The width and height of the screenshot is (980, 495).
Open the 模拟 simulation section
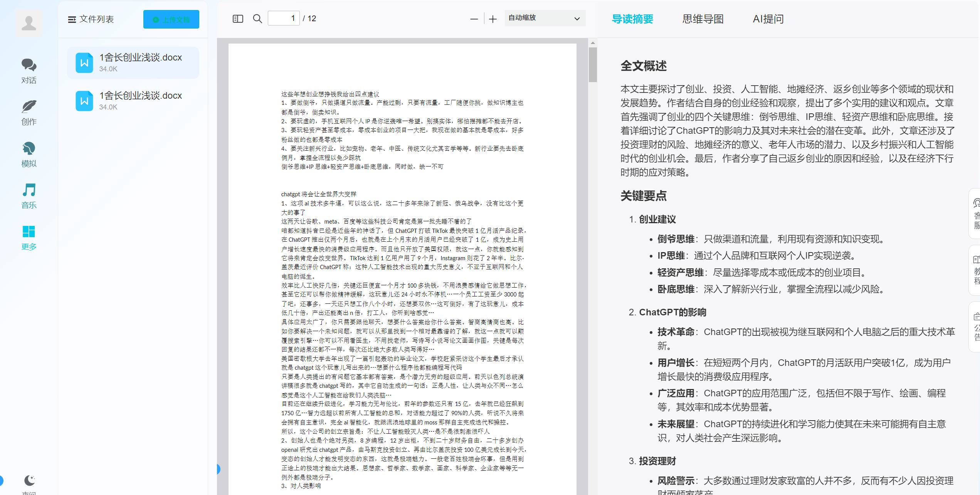pos(29,154)
